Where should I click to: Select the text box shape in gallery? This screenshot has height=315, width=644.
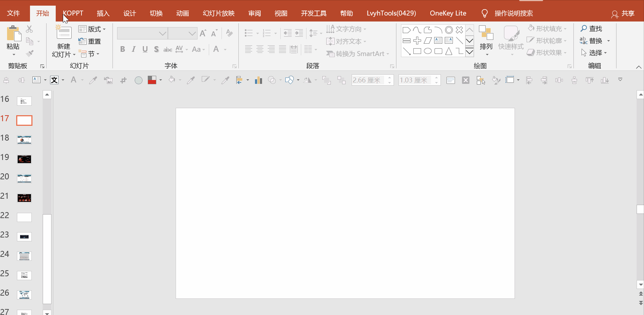(438, 41)
